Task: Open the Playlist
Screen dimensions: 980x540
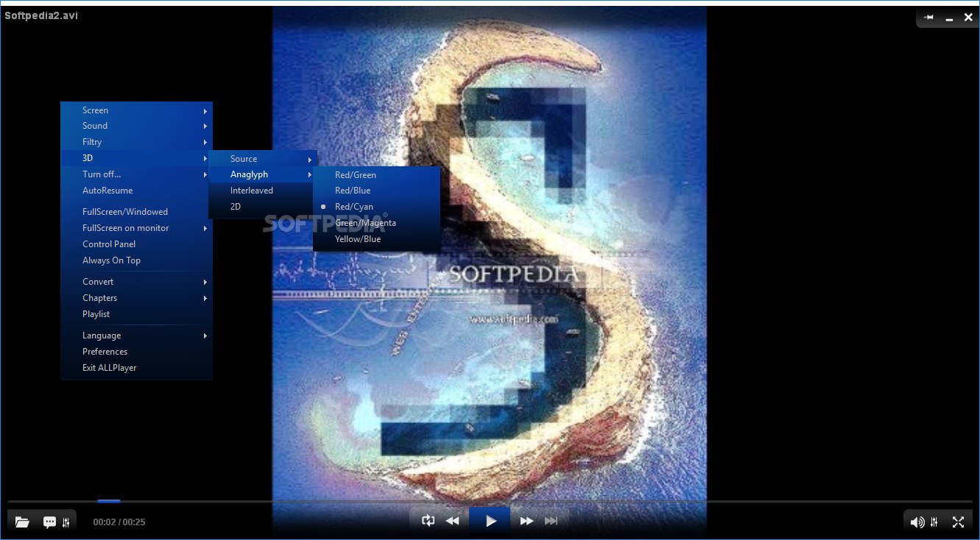Action: [x=136, y=314]
